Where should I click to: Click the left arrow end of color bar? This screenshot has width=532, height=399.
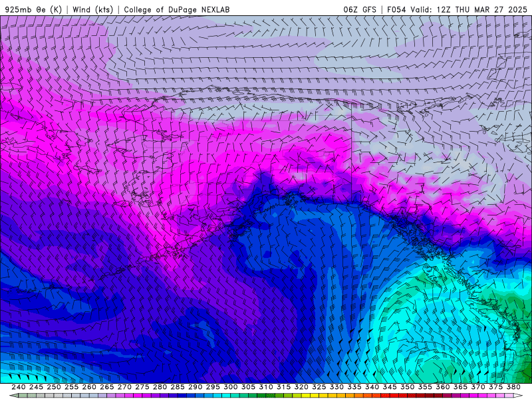pos(13,396)
